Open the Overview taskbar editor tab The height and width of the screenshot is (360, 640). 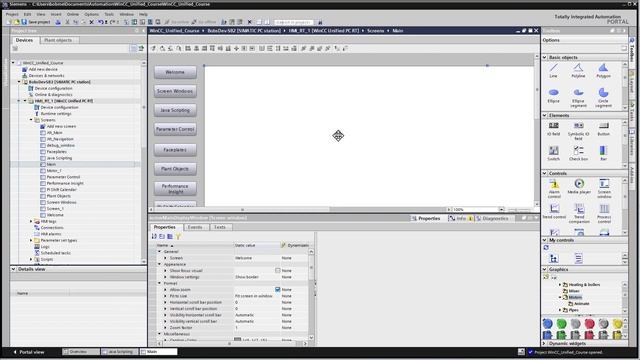[80, 351]
